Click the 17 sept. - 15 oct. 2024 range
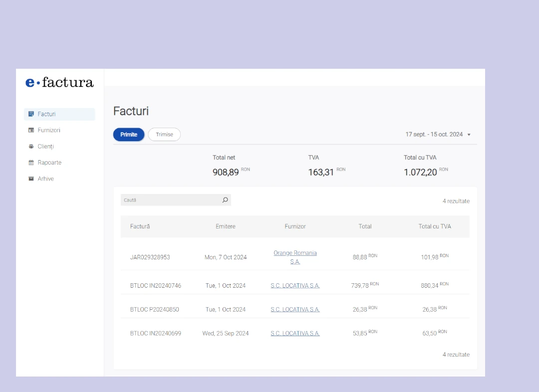 click(434, 134)
